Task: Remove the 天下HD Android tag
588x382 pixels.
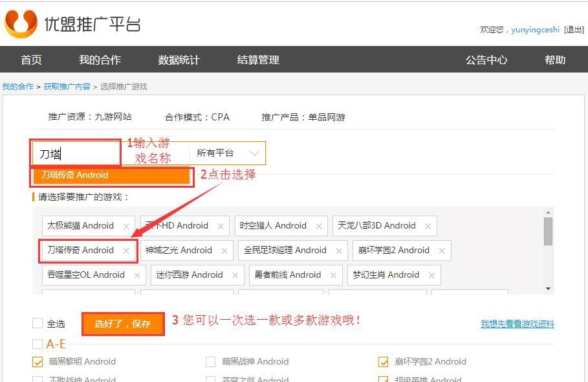Action: pos(221,226)
